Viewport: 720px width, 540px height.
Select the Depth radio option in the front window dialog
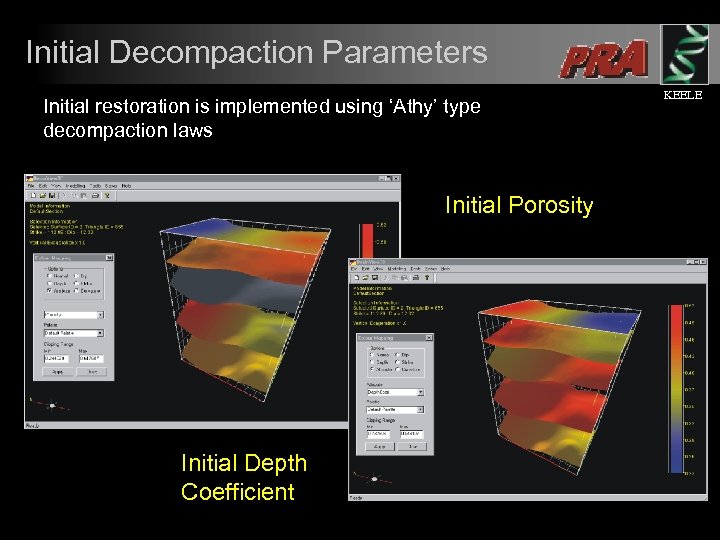pyautogui.click(x=371, y=362)
